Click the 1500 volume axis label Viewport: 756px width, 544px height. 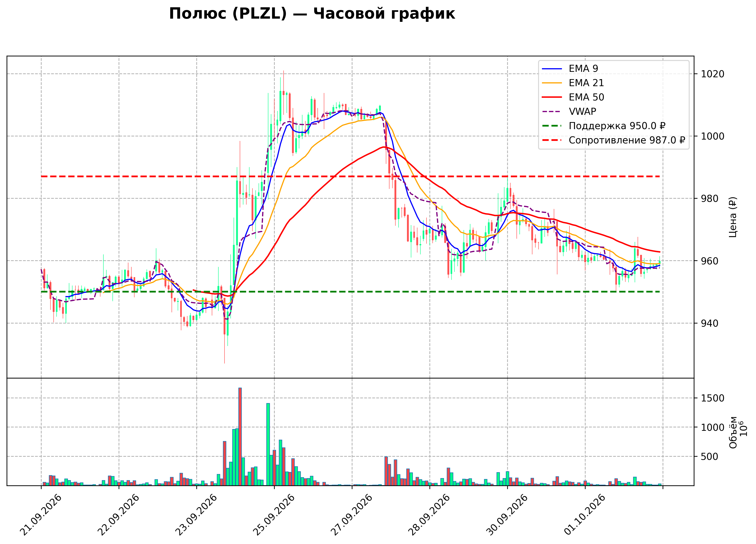[713, 398]
